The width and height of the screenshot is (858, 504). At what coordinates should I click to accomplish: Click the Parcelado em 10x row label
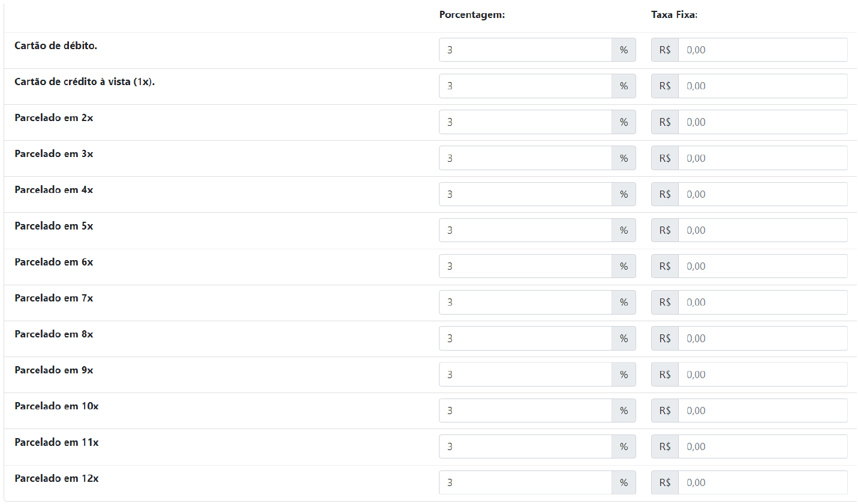point(56,406)
